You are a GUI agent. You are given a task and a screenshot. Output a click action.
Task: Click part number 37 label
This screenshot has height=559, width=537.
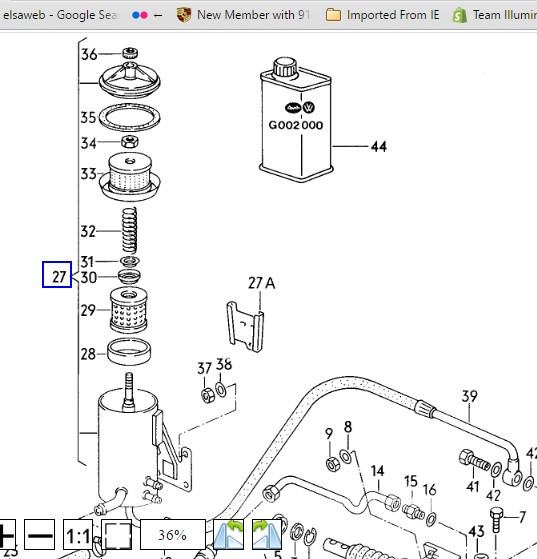[x=205, y=368]
